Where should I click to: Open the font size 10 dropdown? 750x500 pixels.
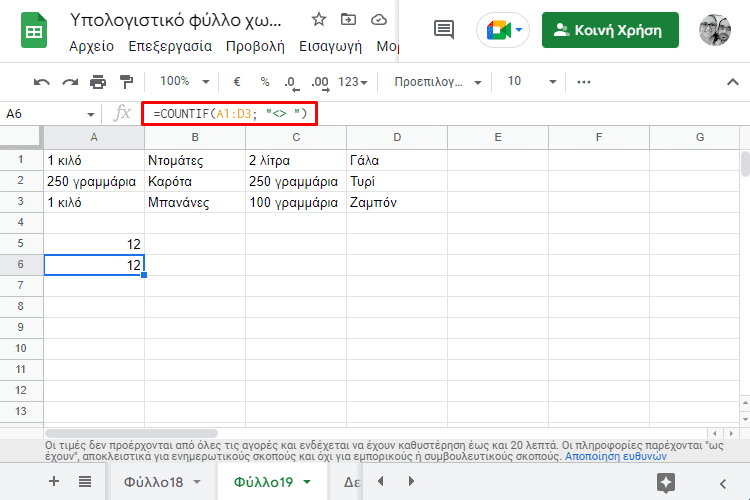pyautogui.click(x=531, y=82)
